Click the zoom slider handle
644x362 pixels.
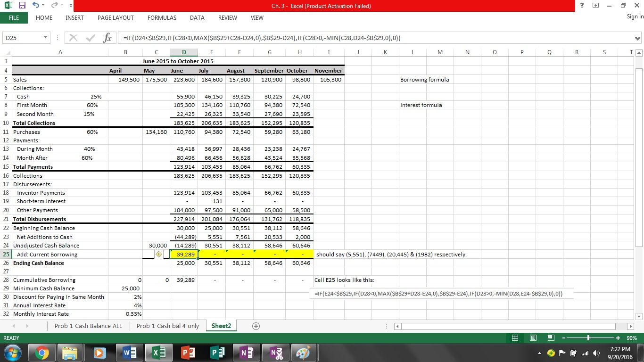pyautogui.click(x=588, y=338)
